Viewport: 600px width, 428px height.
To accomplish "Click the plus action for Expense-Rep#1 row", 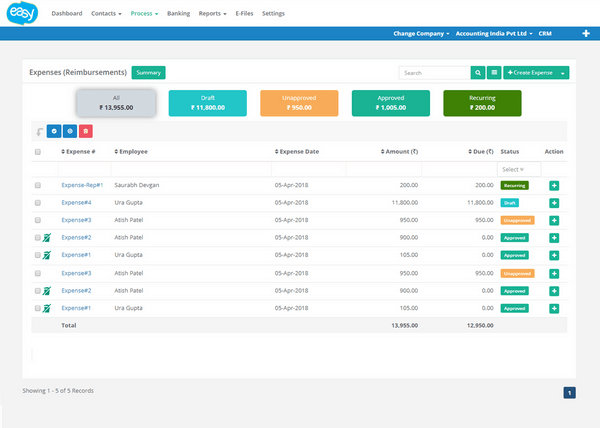I will point(554,185).
